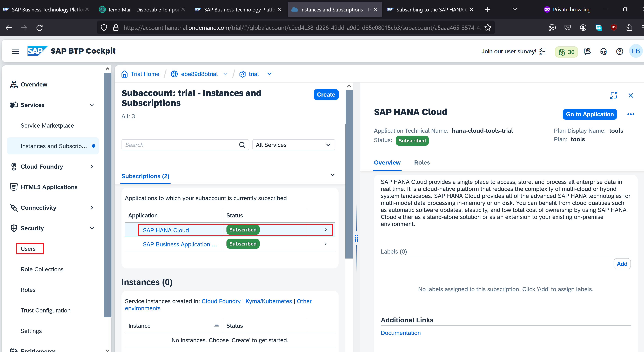Open the trial subaccount breadcrumb dropdown
This screenshot has width=644, height=352.
pyautogui.click(x=269, y=74)
